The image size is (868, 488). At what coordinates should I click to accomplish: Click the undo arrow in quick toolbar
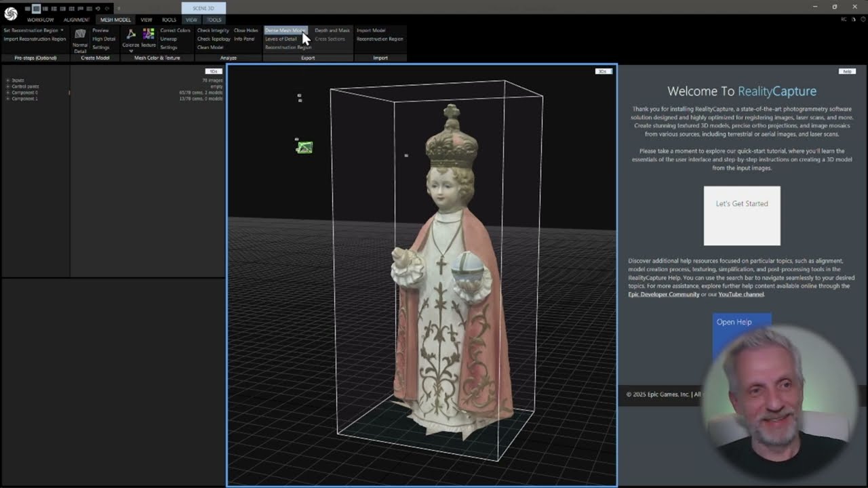(x=98, y=9)
